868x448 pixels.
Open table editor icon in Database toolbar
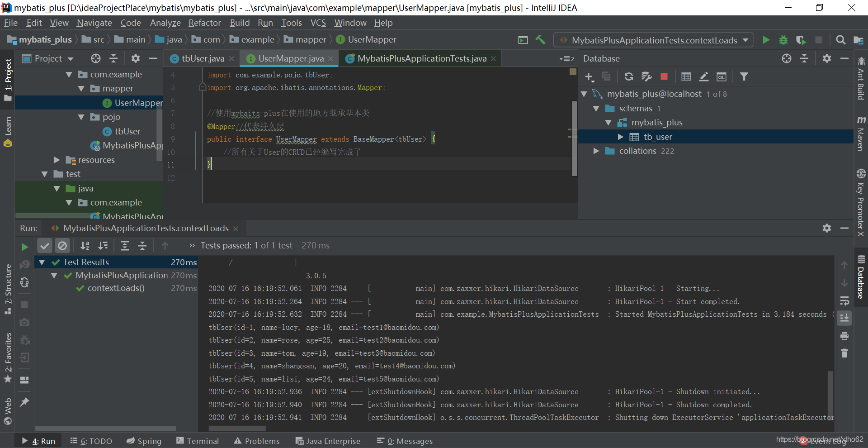(686, 76)
